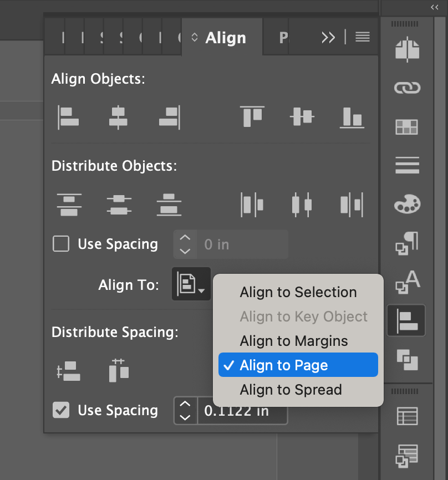Screen dimensions: 448x480
Task: Click Align horizontal centers icon
Action: [x=118, y=117]
